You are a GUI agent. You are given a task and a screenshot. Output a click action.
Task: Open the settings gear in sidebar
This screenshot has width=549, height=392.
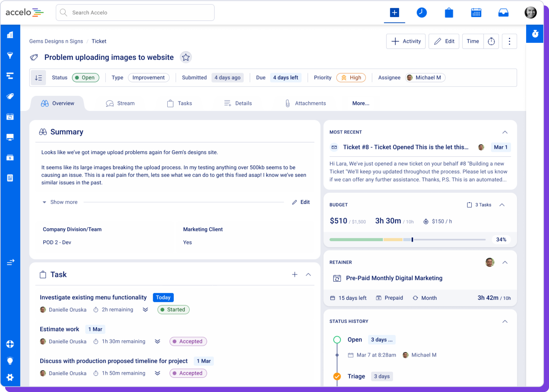(x=10, y=377)
